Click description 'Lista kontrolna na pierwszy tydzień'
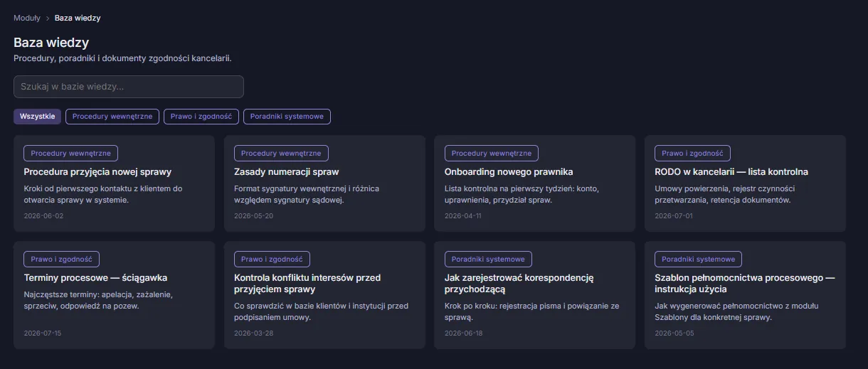The height and width of the screenshot is (369, 868). 522,194
